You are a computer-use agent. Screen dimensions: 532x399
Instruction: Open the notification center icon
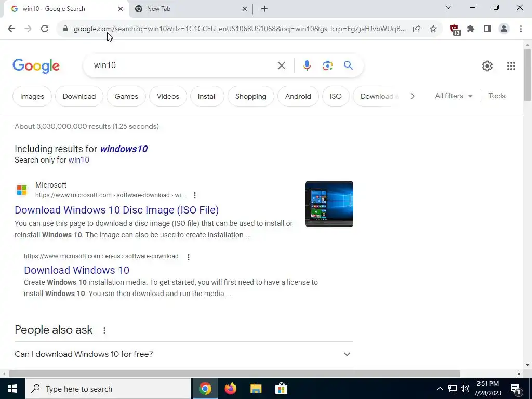[516, 389]
